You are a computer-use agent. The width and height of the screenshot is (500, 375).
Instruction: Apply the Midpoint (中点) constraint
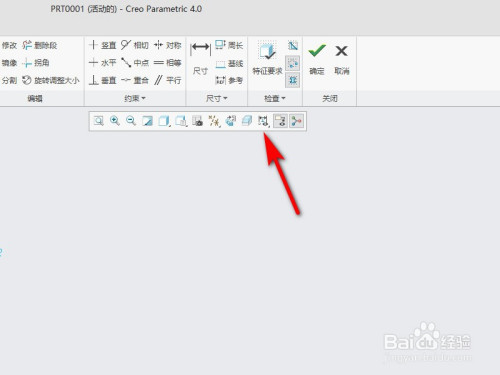tap(135, 63)
